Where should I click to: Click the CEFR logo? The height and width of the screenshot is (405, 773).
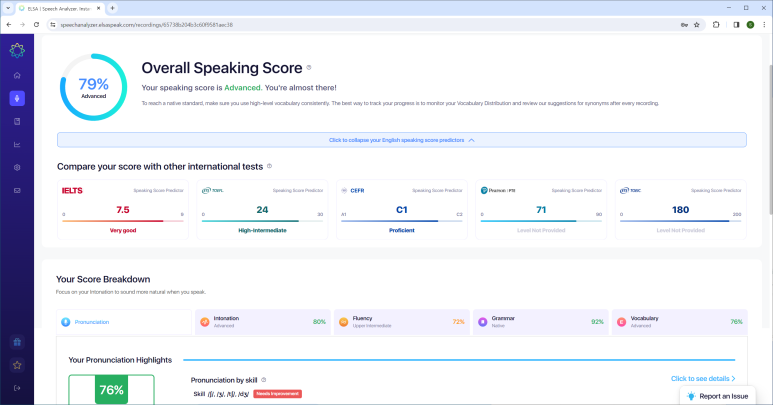tap(352, 190)
